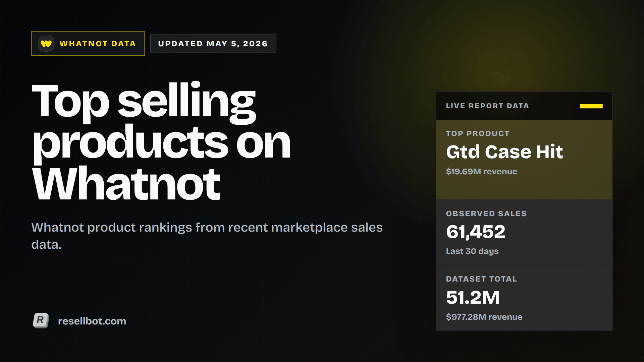The height and width of the screenshot is (362, 644).
Task: Open the resellbot.com link
Action: coord(92,321)
